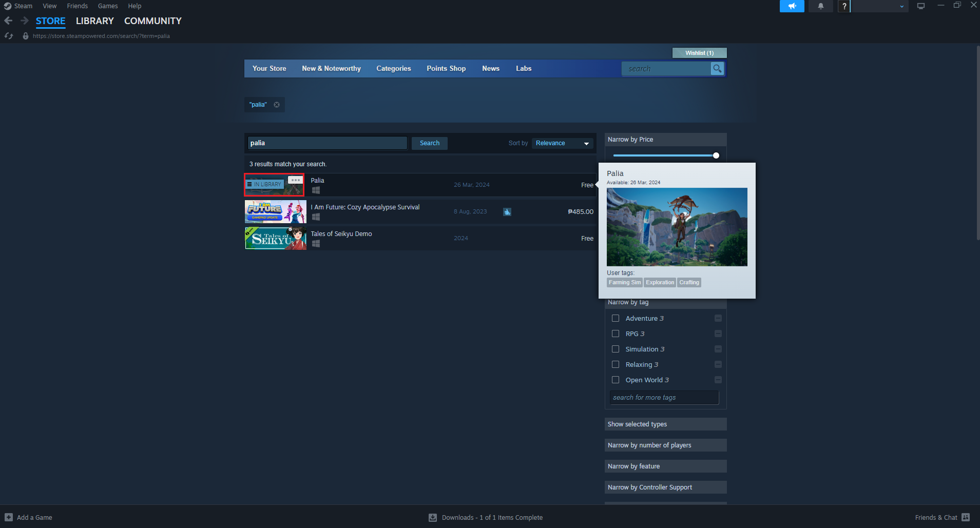The height and width of the screenshot is (528, 980).
Task: Open the Downloads icon in status bar
Action: 433,517
